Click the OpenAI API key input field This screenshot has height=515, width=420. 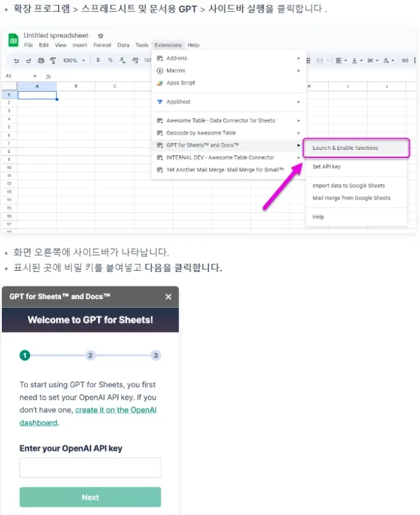90,468
